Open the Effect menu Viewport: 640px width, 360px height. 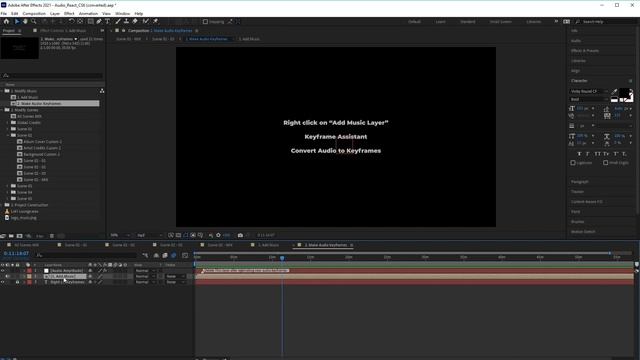pyautogui.click(x=69, y=13)
